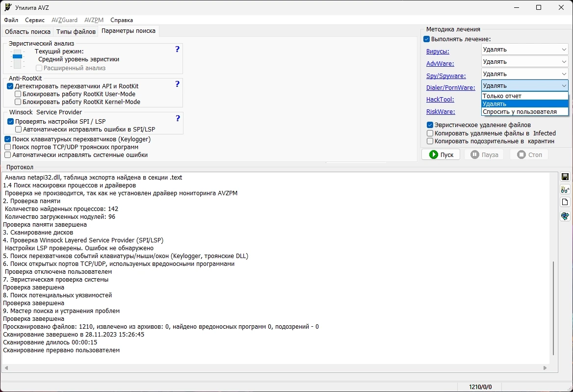Choose 'Удалять' in the open dropdown list

(525, 104)
